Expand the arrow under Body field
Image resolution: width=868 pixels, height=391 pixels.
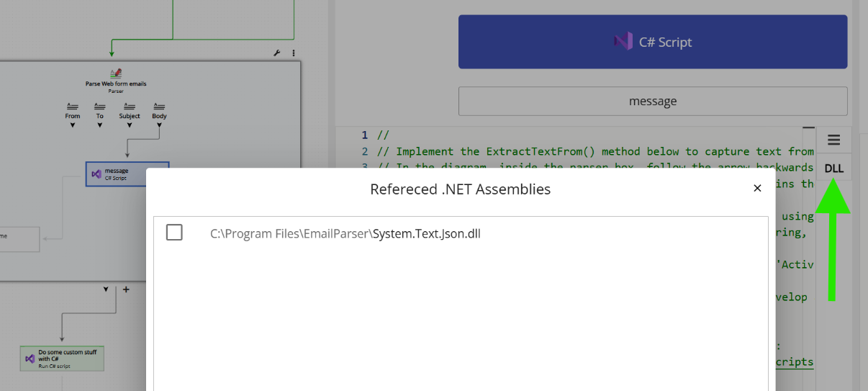(159, 125)
